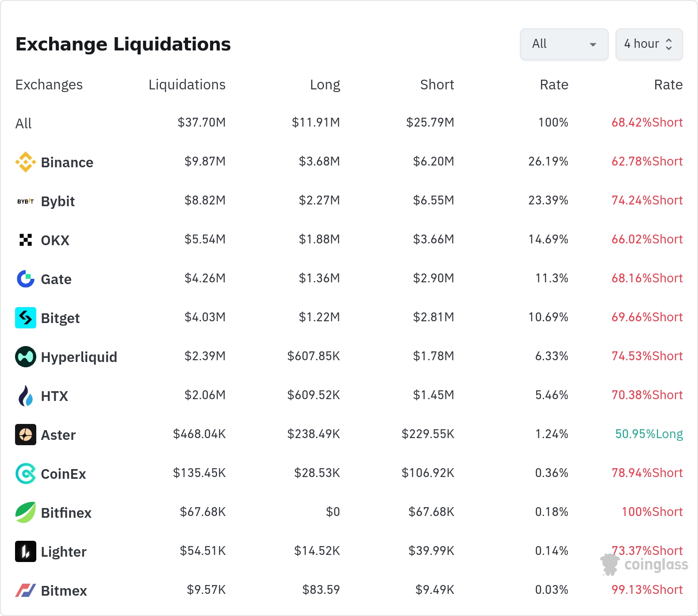Click the CoinEx logo icon
The width and height of the screenshot is (698, 616).
tap(26, 474)
